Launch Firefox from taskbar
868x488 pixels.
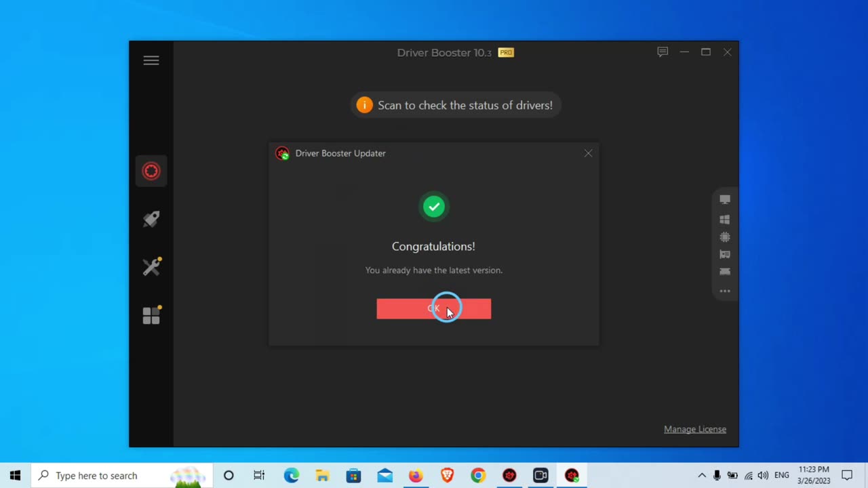pos(416,475)
